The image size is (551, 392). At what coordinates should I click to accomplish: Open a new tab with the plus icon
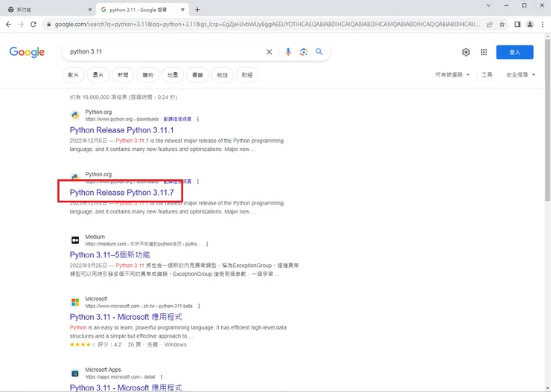(197, 10)
